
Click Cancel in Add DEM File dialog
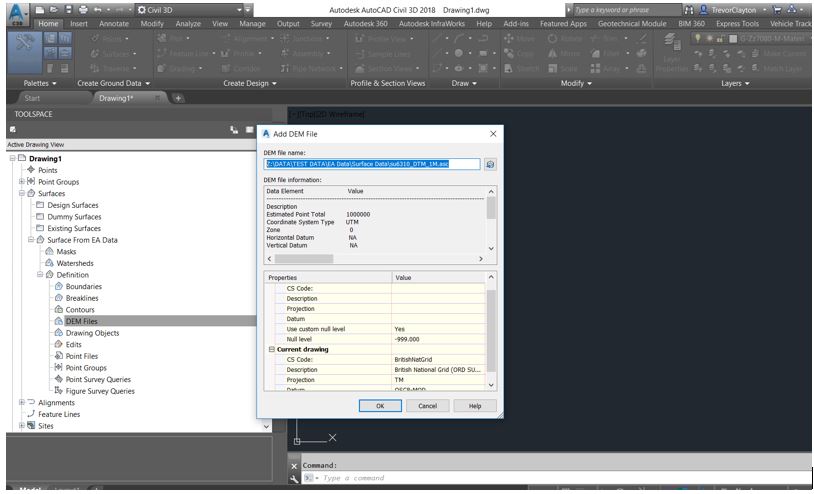(428, 406)
